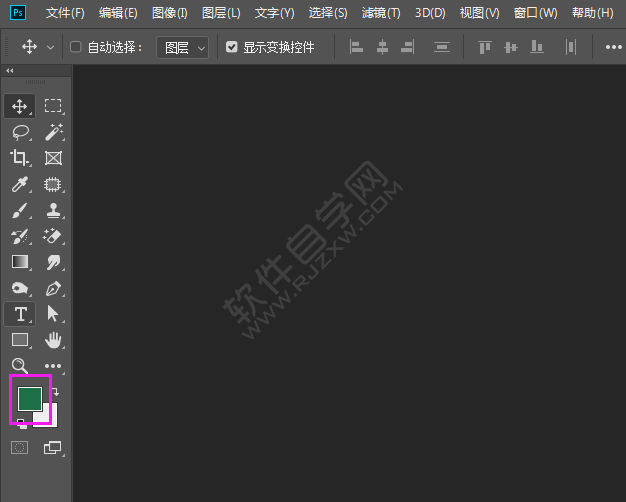The width and height of the screenshot is (626, 502).
Task: Select the Sponge tool
Action: (x=20, y=288)
